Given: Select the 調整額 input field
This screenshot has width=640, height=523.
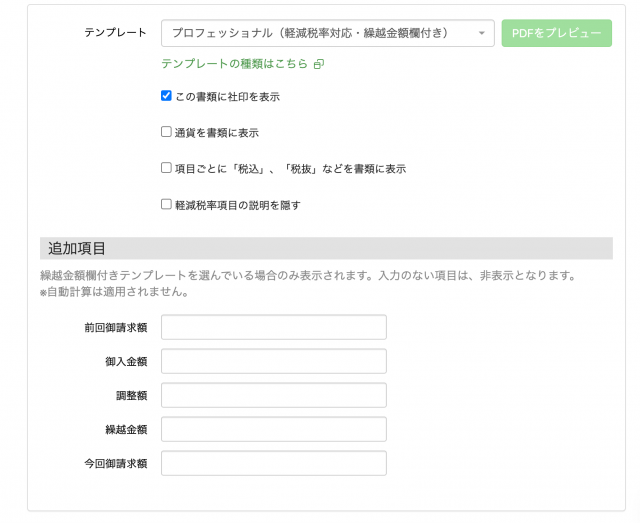Looking at the screenshot, I should 273,395.
